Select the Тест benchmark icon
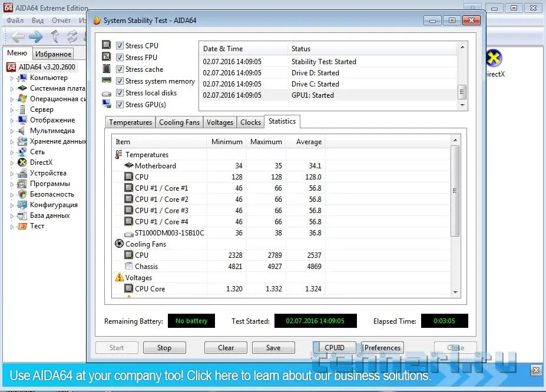 pos(22,226)
